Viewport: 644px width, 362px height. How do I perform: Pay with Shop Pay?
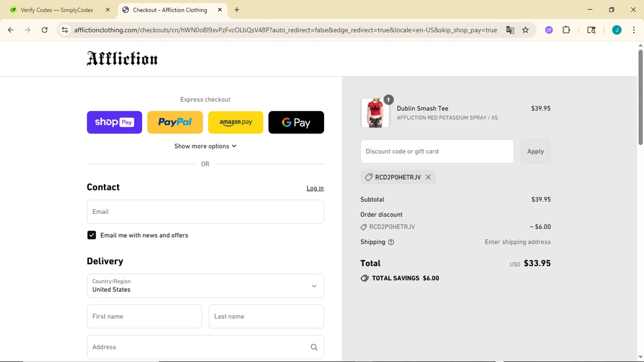114,122
